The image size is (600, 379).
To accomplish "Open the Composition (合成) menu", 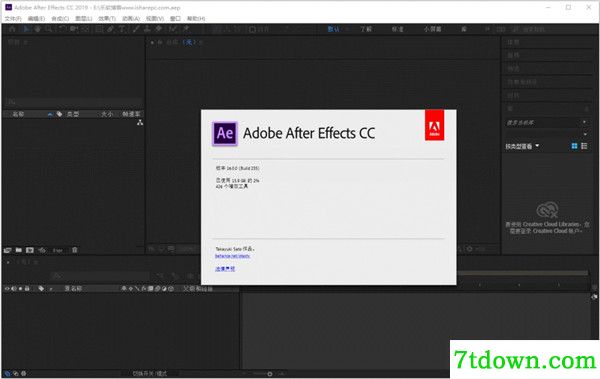I will [60, 18].
